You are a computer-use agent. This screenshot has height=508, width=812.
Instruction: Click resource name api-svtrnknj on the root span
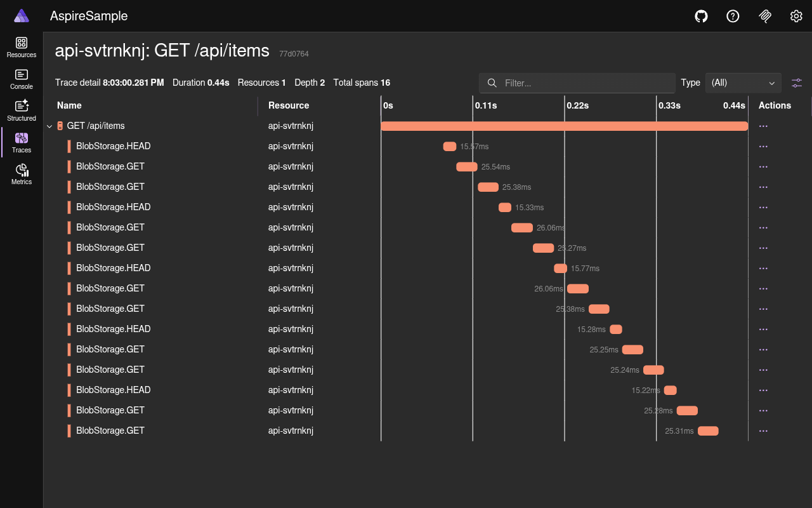pos(290,126)
